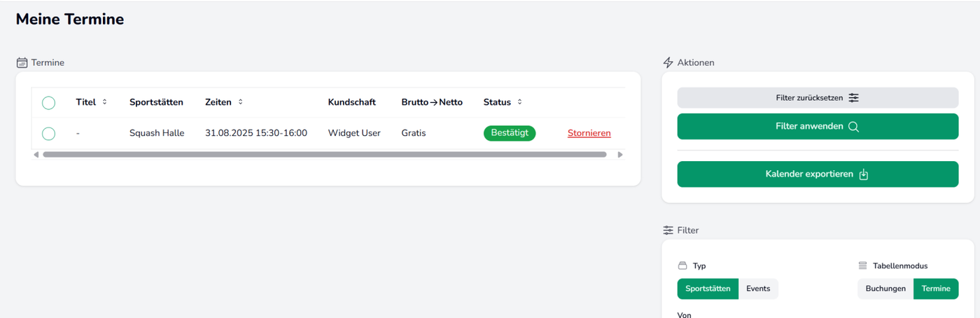This screenshot has height=318, width=980.
Task: Sort table by Zeiten column arrows
Action: (240, 102)
